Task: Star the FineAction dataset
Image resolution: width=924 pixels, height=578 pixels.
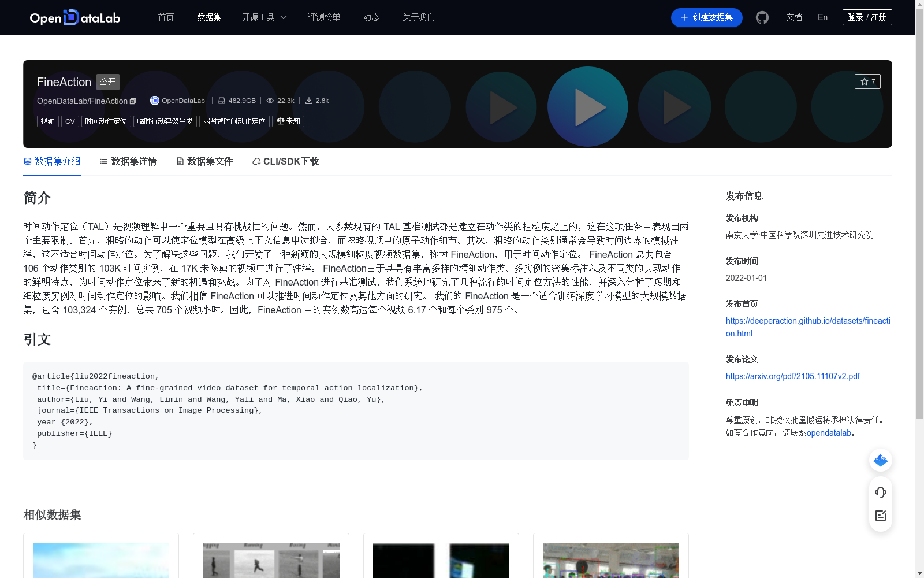Action: [867, 81]
